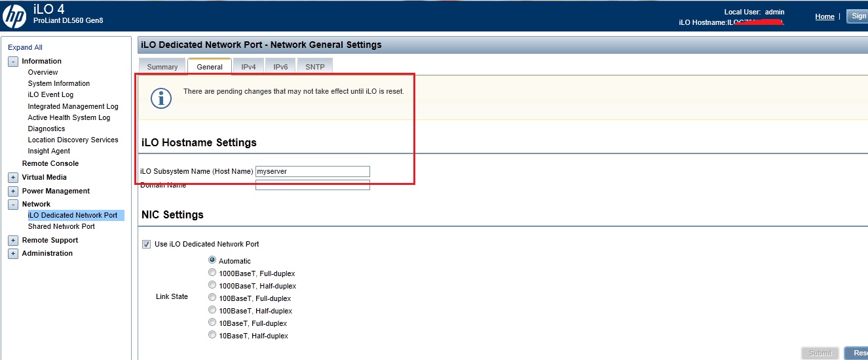Viewport: 868px width, 360px height.
Task: Click the Virtual Media label
Action: pyautogui.click(x=45, y=177)
